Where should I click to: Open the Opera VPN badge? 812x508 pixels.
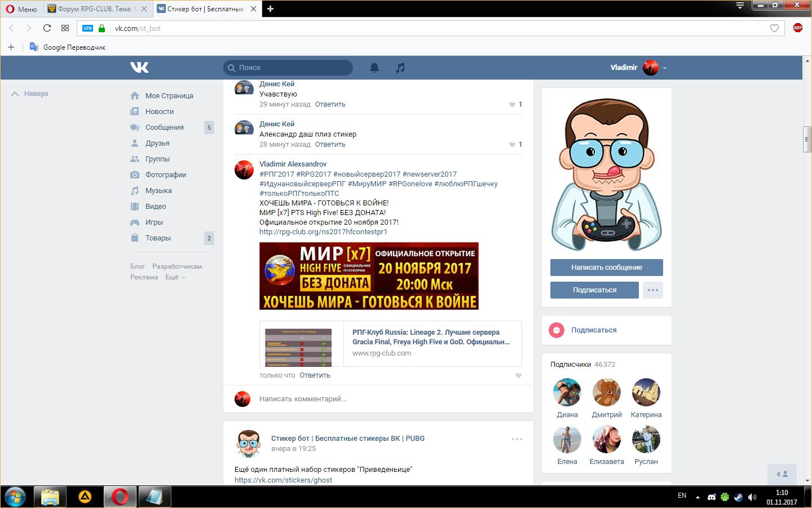87,28
